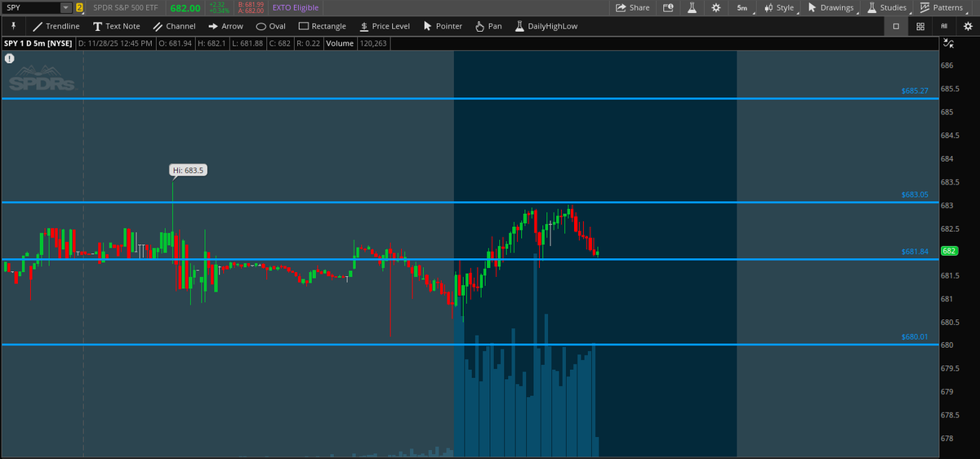Viewport: 980px width, 459px height.
Task: Click the C: 682 close value
Action: (x=279, y=42)
